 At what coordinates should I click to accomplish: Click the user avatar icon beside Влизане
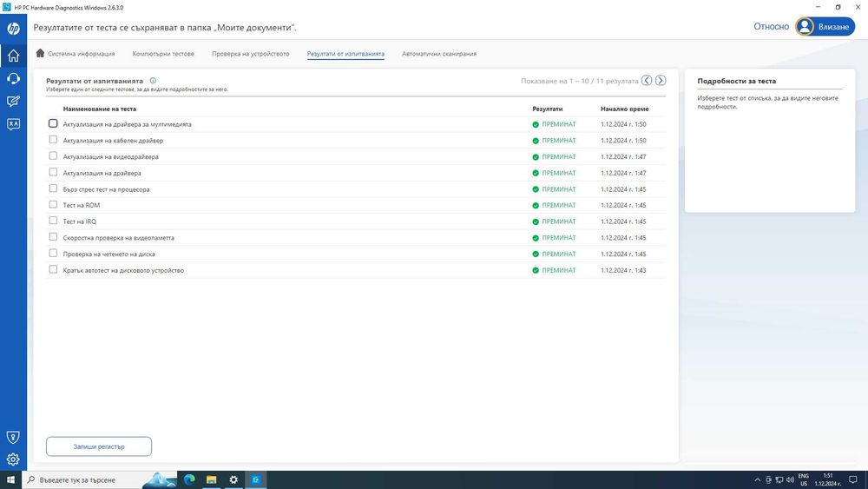coord(805,27)
